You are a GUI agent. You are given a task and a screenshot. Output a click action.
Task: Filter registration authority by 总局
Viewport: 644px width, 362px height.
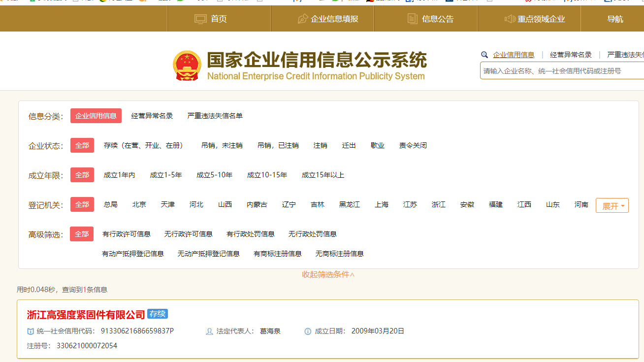click(111, 204)
